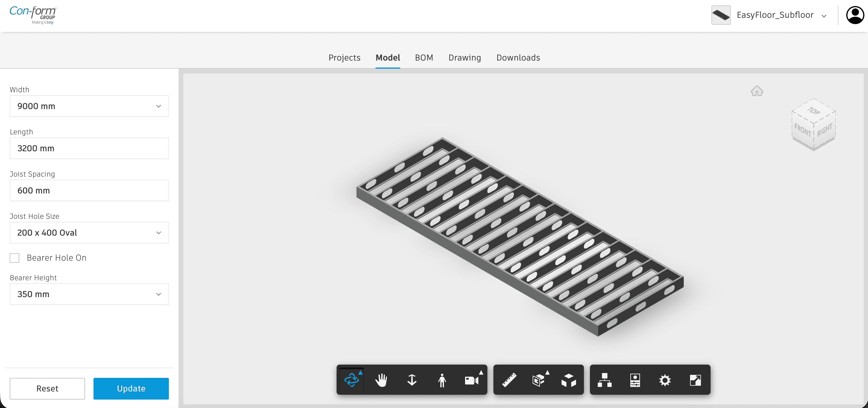The image size is (868, 408).
Task: Switch to the Model tab
Action: [x=388, y=58]
